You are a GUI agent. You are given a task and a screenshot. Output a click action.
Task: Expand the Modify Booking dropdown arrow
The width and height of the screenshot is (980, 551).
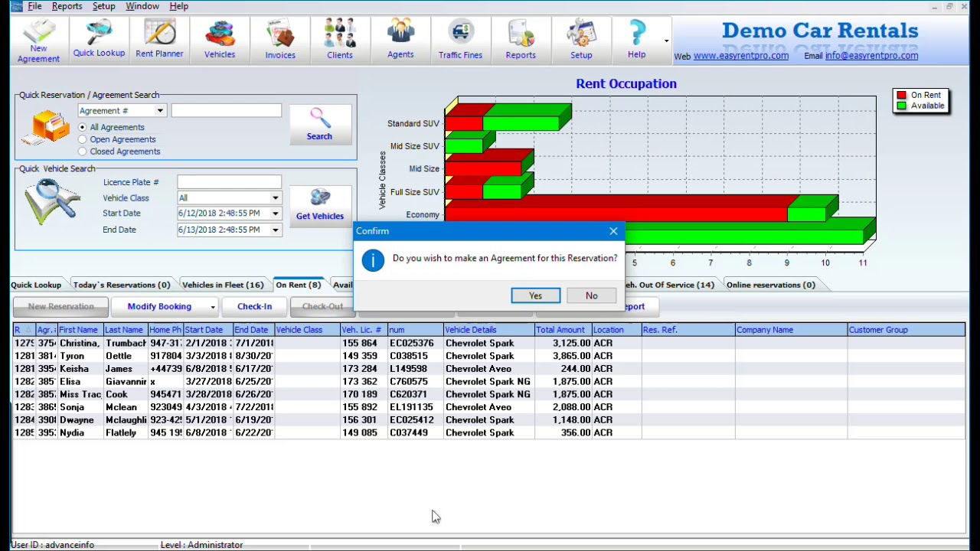tap(212, 307)
